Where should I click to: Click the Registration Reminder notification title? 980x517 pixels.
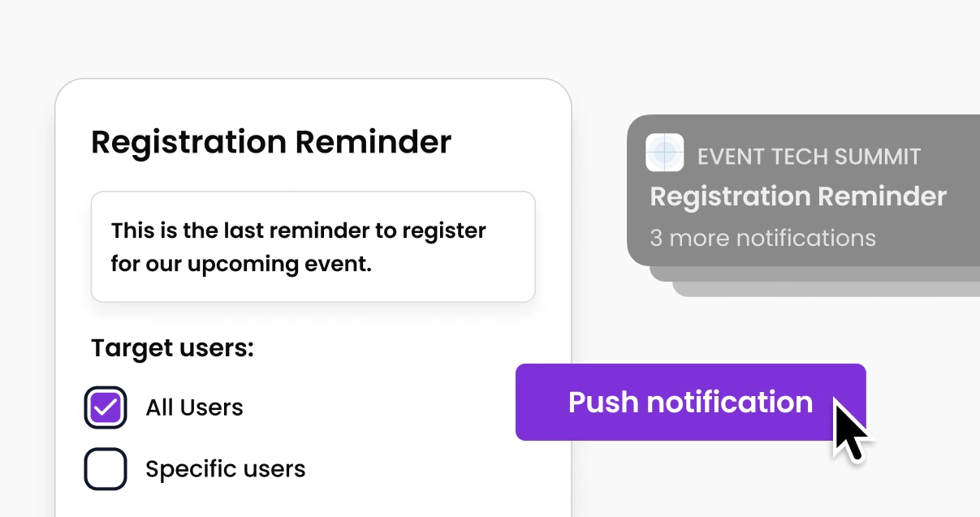click(798, 196)
